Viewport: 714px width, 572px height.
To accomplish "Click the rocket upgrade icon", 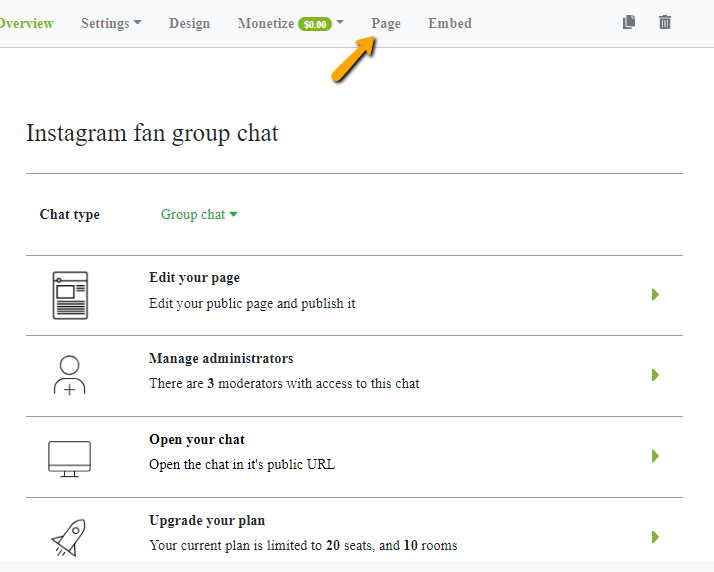I will 69,537.
